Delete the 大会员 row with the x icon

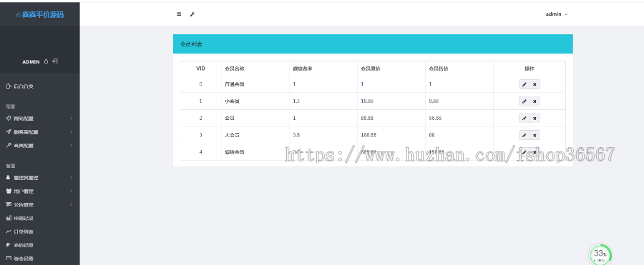pos(535,135)
